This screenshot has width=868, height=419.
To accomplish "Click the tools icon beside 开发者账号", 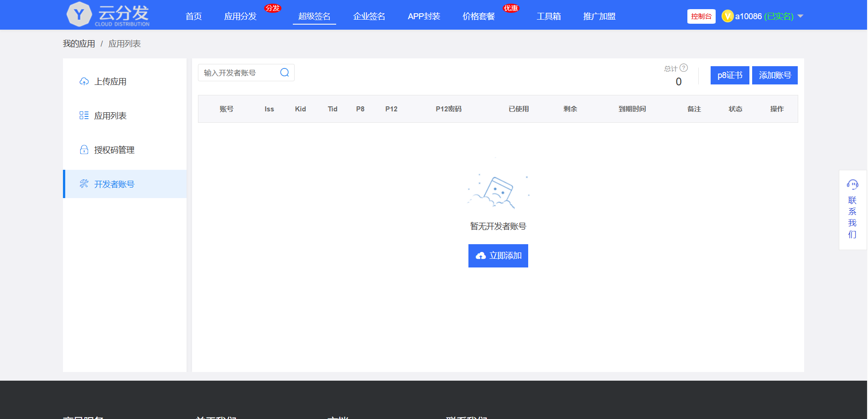I will coord(84,184).
